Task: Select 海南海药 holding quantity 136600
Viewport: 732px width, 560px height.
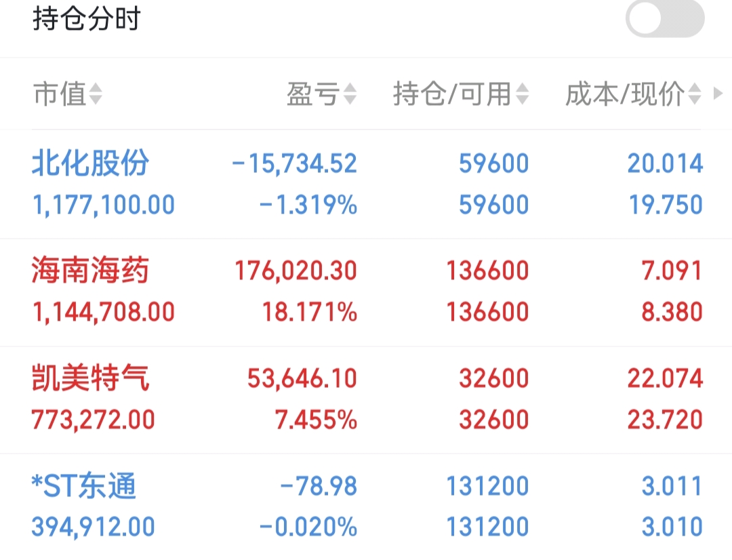Action: click(487, 271)
